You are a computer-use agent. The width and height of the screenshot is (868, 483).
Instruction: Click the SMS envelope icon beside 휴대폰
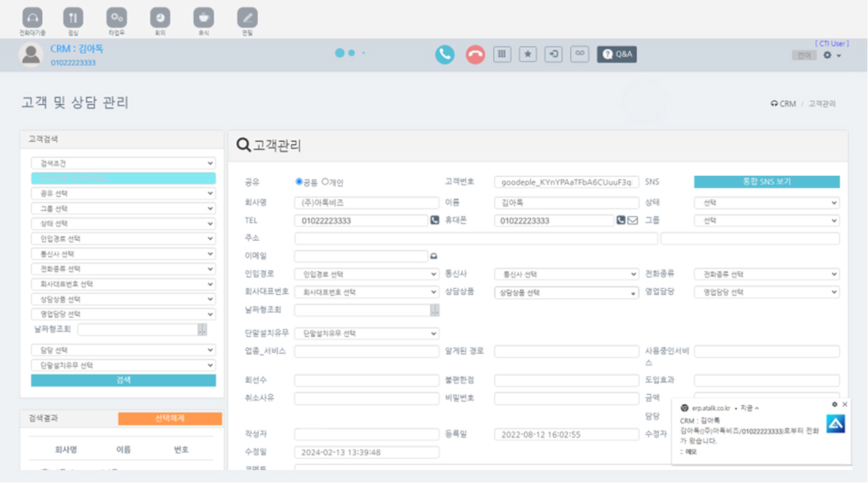click(633, 220)
